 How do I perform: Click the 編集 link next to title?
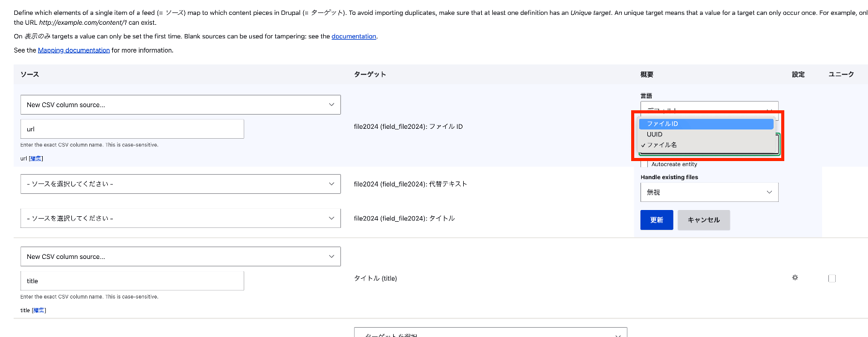click(x=39, y=310)
